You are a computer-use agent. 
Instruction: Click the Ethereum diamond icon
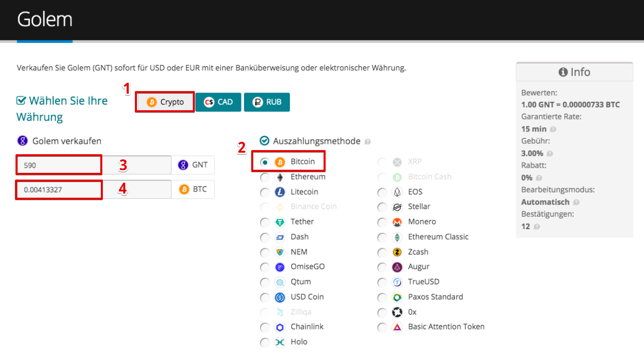point(280,177)
